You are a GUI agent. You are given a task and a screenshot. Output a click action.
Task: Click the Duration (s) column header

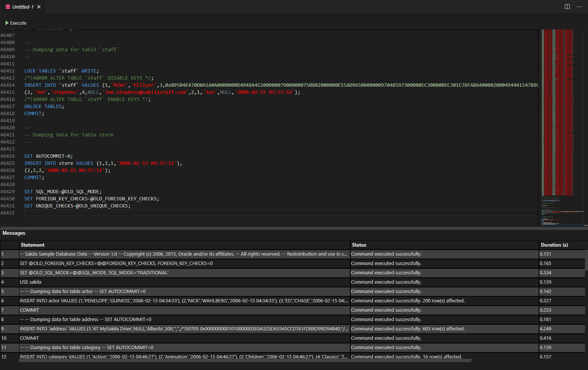click(554, 245)
